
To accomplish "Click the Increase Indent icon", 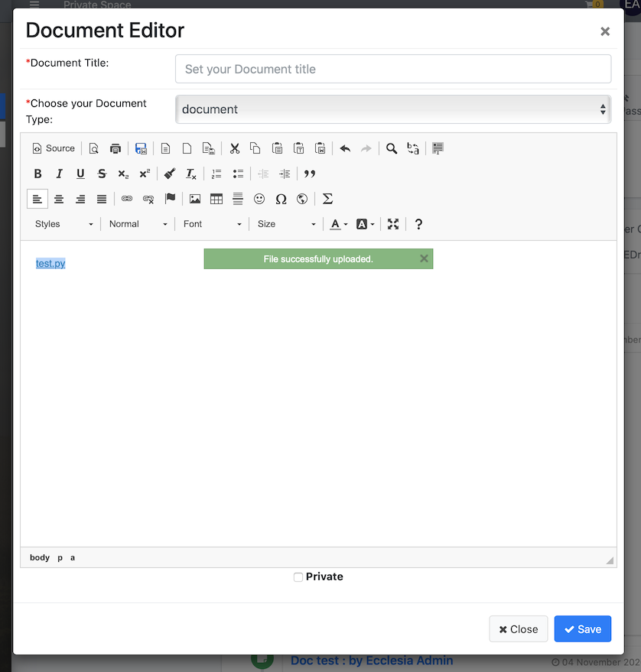I will tap(285, 174).
